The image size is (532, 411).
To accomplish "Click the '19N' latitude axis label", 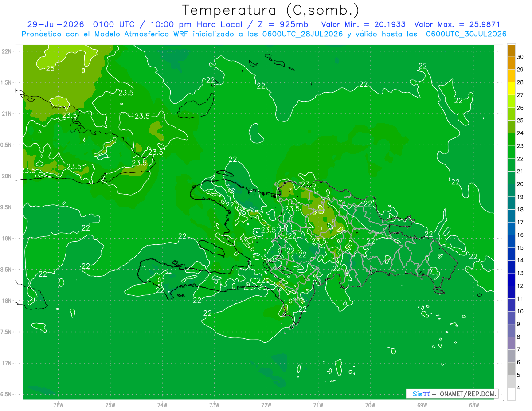I will [8, 239].
